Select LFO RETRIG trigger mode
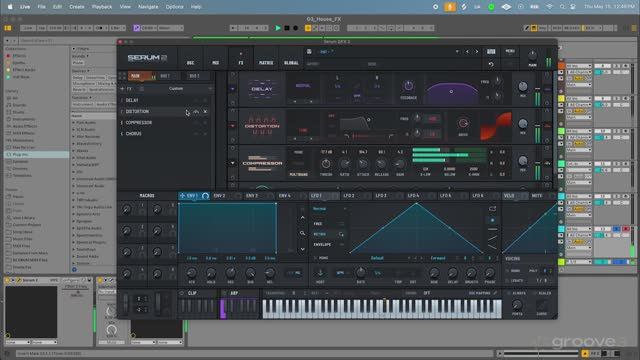640x360 pixels. point(328,234)
